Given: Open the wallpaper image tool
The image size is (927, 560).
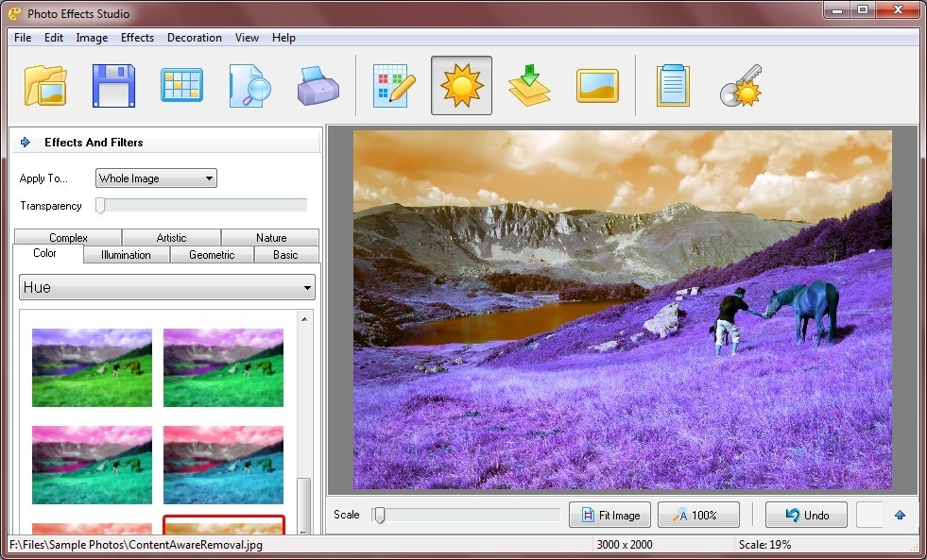Looking at the screenshot, I should coord(596,83).
